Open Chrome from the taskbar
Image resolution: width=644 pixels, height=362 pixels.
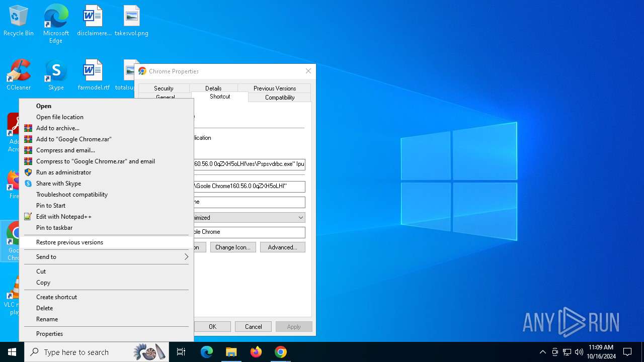point(281,352)
